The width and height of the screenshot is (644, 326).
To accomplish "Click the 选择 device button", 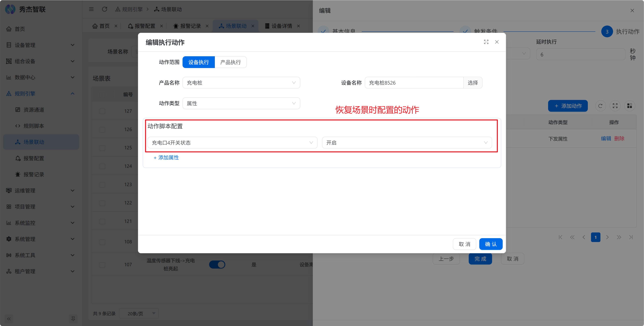I will (473, 83).
